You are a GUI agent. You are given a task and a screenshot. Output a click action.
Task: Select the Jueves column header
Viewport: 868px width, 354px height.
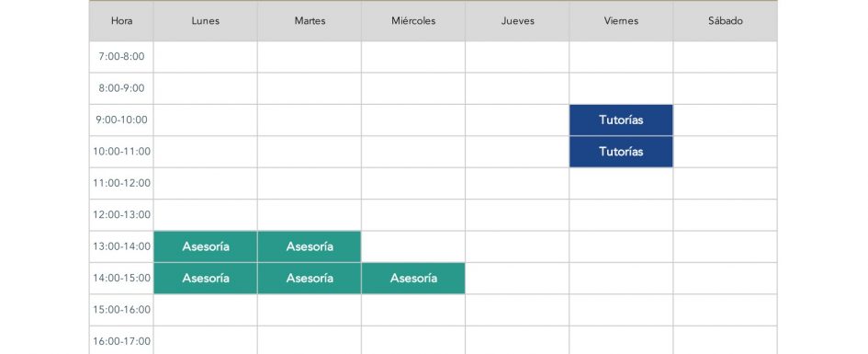[x=518, y=21]
